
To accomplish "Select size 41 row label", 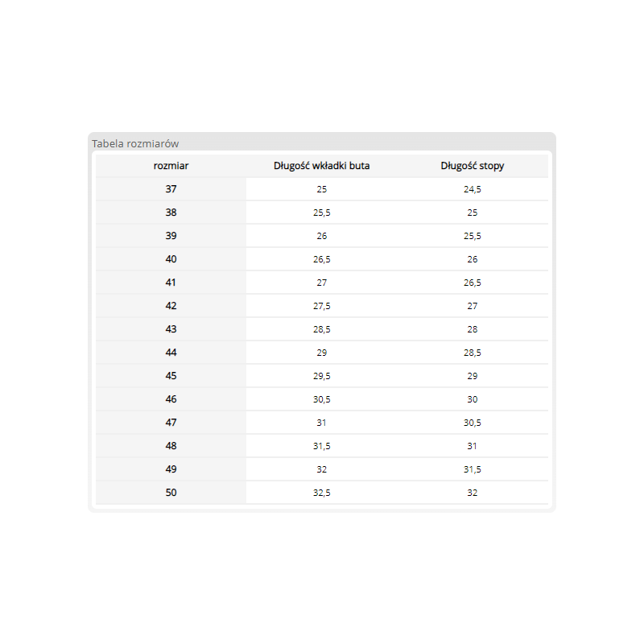I will (171, 283).
